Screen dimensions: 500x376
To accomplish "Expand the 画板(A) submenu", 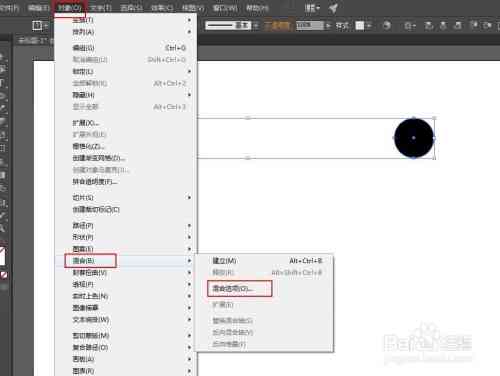I will [x=126, y=359].
